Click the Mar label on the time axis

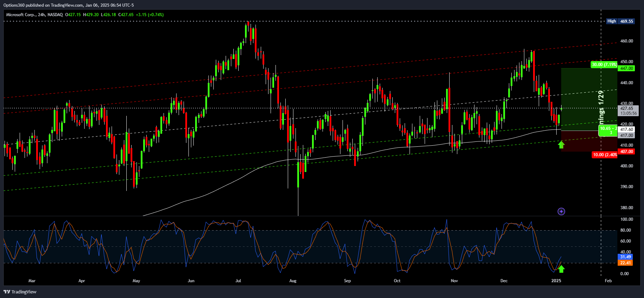point(32,281)
